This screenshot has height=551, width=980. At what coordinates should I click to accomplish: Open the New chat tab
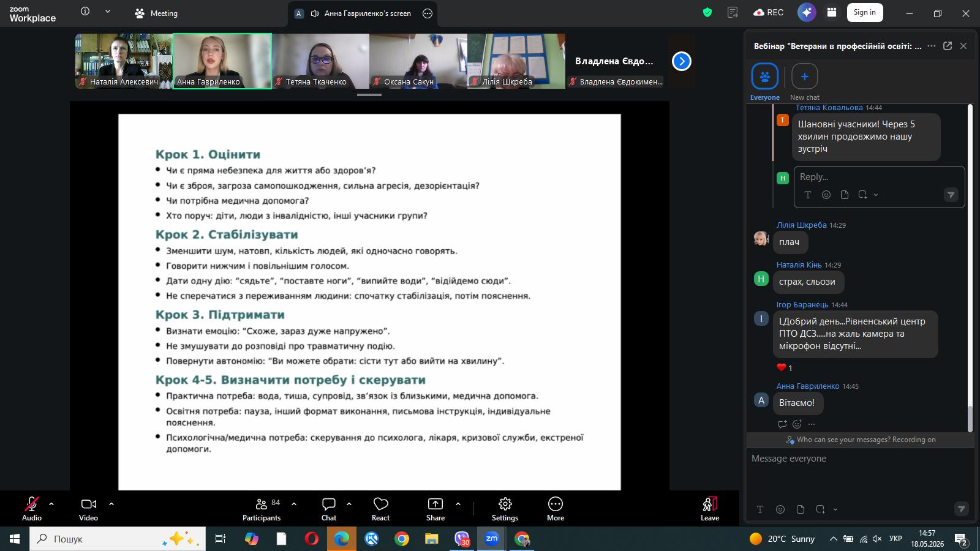point(805,82)
